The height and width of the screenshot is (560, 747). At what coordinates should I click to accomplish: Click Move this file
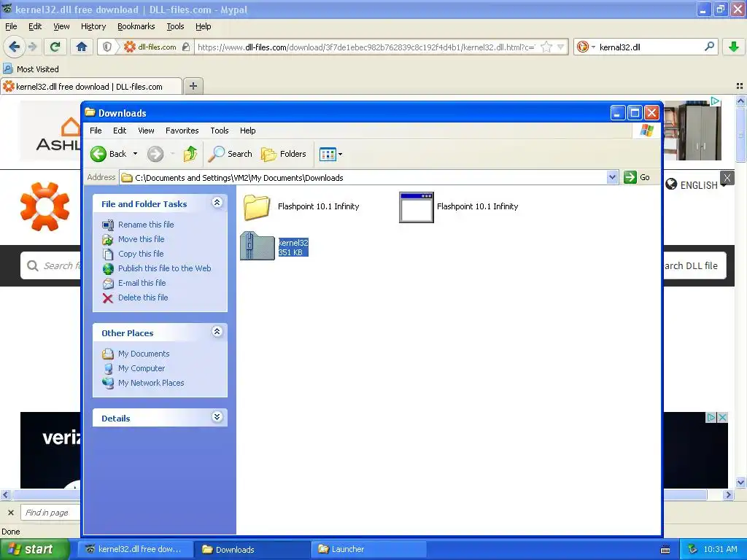(x=141, y=239)
